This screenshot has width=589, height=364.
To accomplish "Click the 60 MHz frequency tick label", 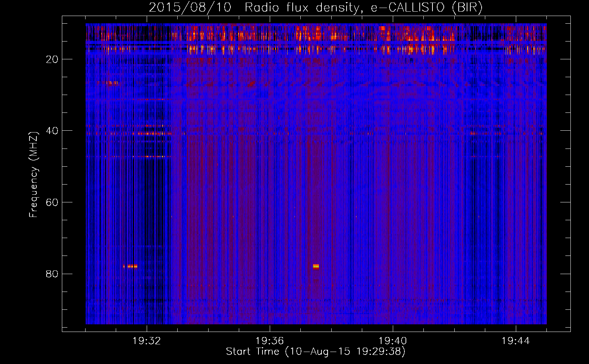I will (52, 202).
